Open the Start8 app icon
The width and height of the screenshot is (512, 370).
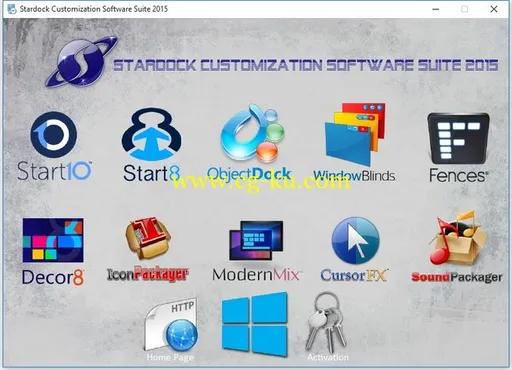pyautogui.click(x=152, y=134)
